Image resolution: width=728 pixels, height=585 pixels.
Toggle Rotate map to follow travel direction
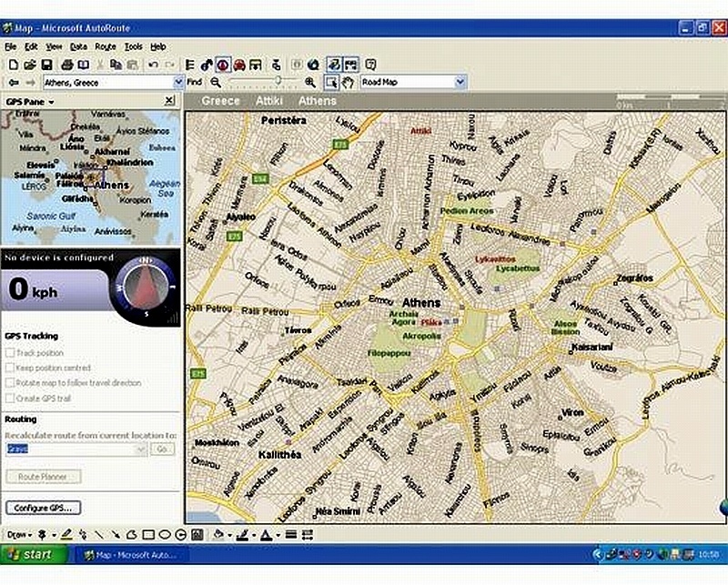tap(10, 383)
